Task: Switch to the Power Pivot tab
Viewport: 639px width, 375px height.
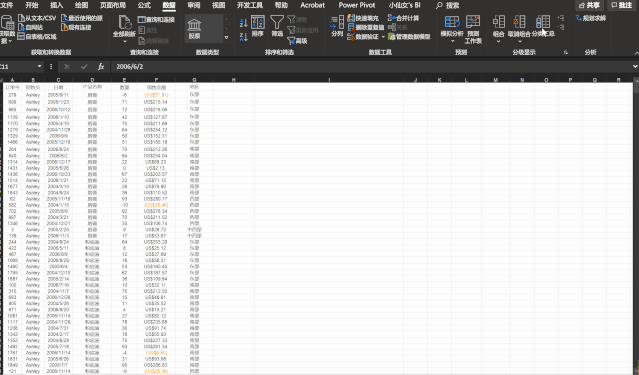Action: [357, 5]
